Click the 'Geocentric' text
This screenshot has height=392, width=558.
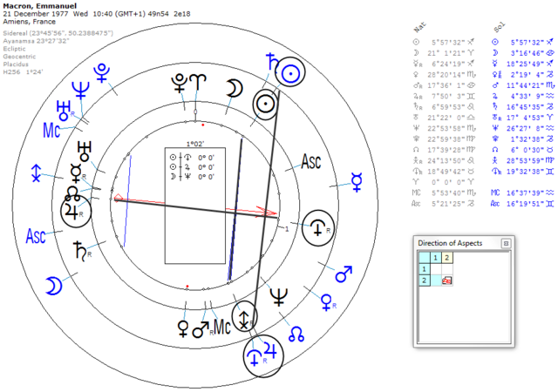coord(17,57)
